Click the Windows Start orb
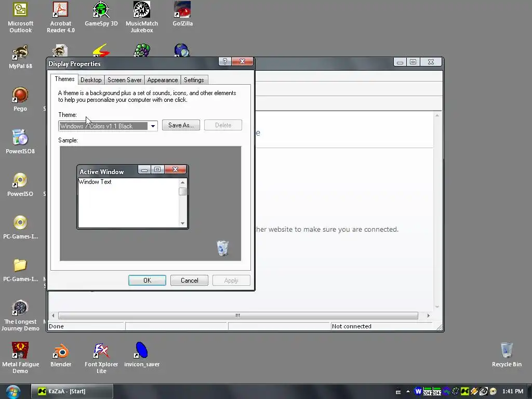The image size is (532, 399). tap(13, 392)
